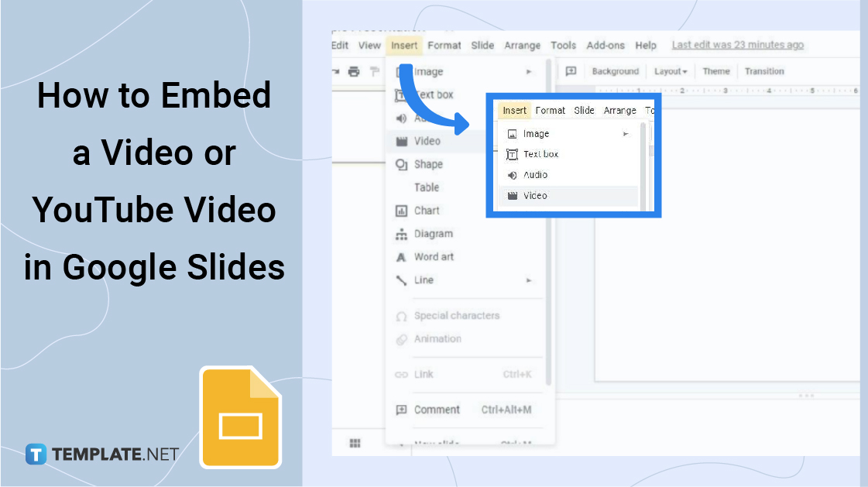Click the speaker notes divider dots
This screenshot has height=487, width=868.
coord(806,396)
